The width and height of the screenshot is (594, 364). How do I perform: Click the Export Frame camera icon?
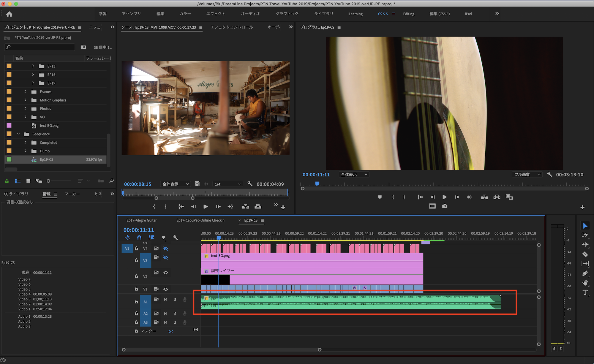[x=445, y=206]
